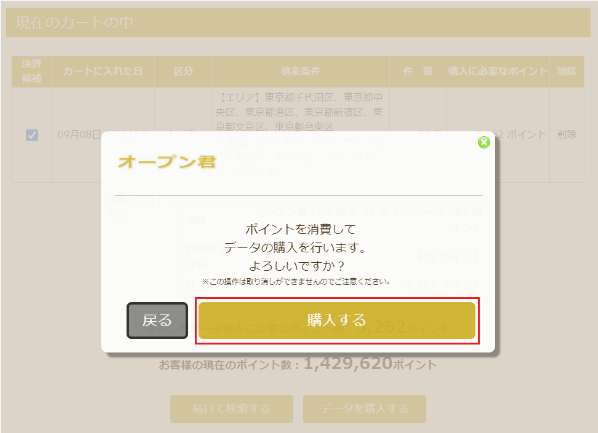Select the 購入に必要なポイント column header
The width and height of the screenshot is (598, 433).
point(498,71)
